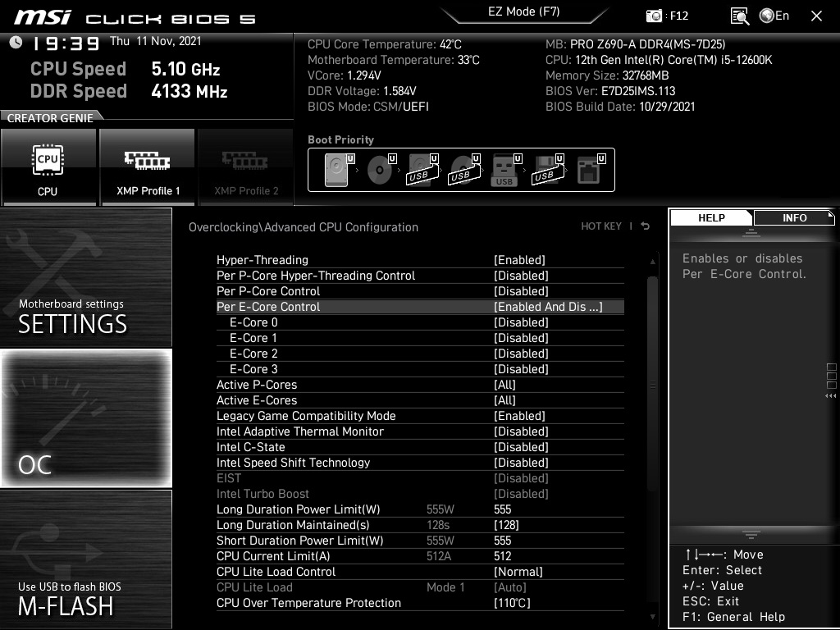Open CPU Lite Load Control [Normal] dropdown
840x630 pixels.
point(518,572)
